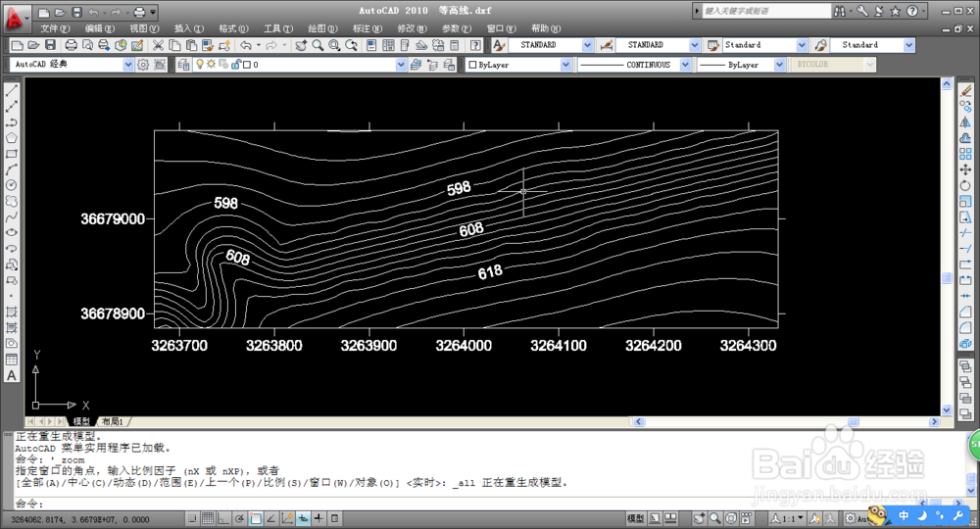This screenshot has height=529, width=980.
Task: Select the Line draw tool
Action: pos(11,90)
